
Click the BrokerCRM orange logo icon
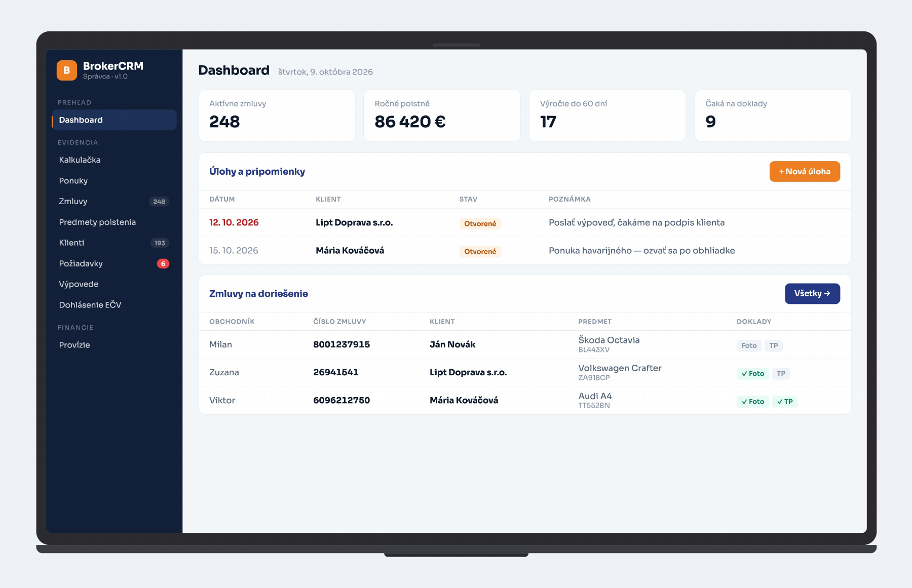click(x=67, y=70)
